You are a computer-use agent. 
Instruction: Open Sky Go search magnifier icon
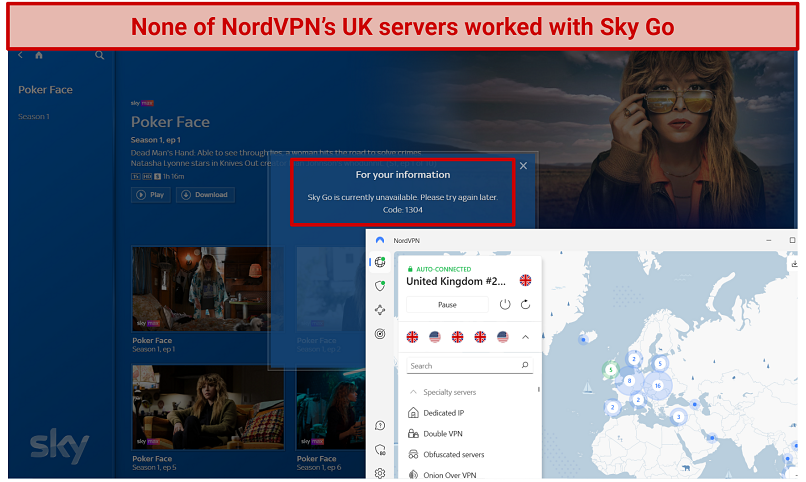point(100,55)
